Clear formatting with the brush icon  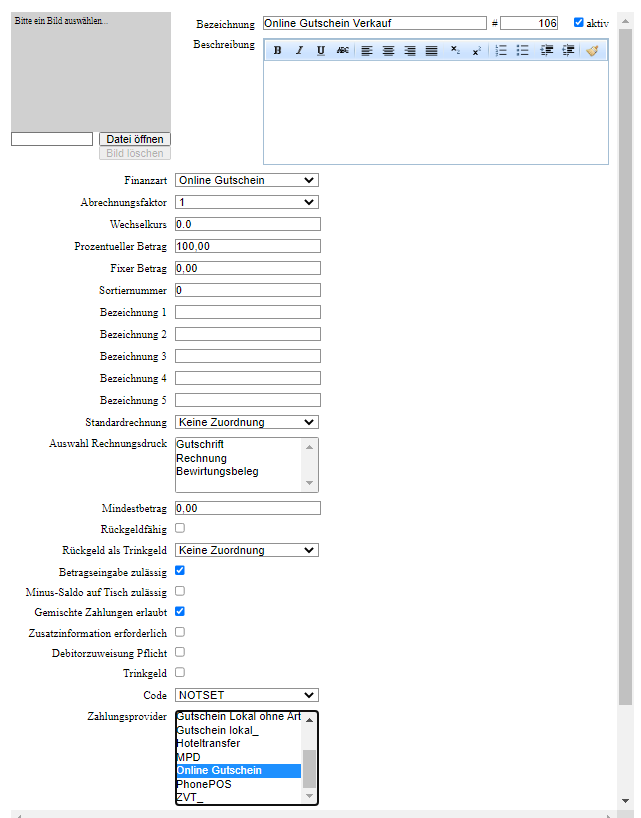[x=592, y=51]
